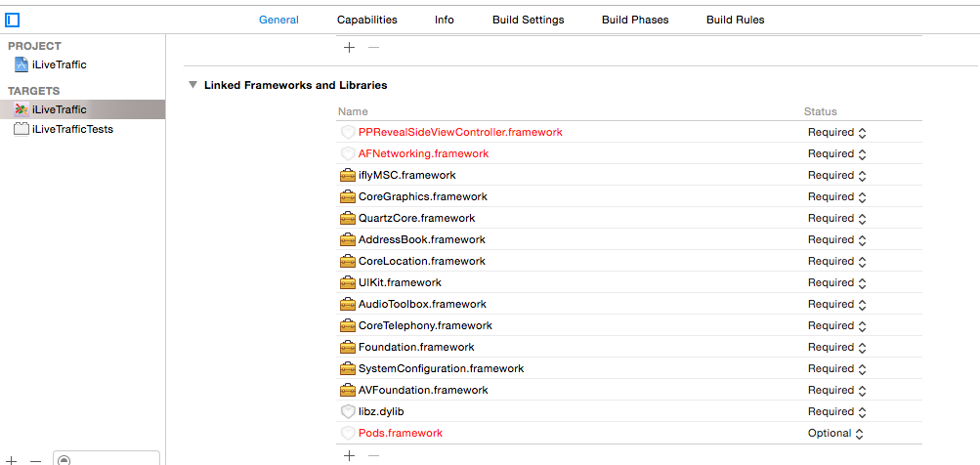The width and height of the screenshot is (980, 465).
Task: Change the Status of CoreGraphics.framework
Action: click(837, 197)
